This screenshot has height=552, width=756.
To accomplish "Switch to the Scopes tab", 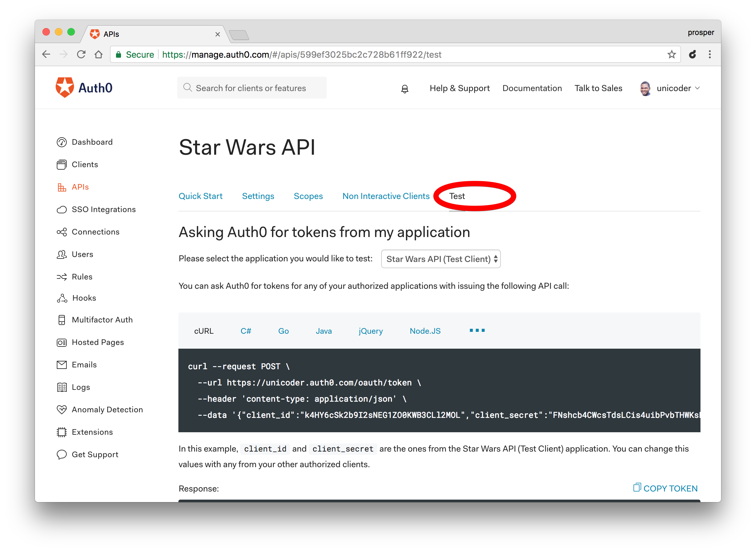I will click(x=308, y=196).
